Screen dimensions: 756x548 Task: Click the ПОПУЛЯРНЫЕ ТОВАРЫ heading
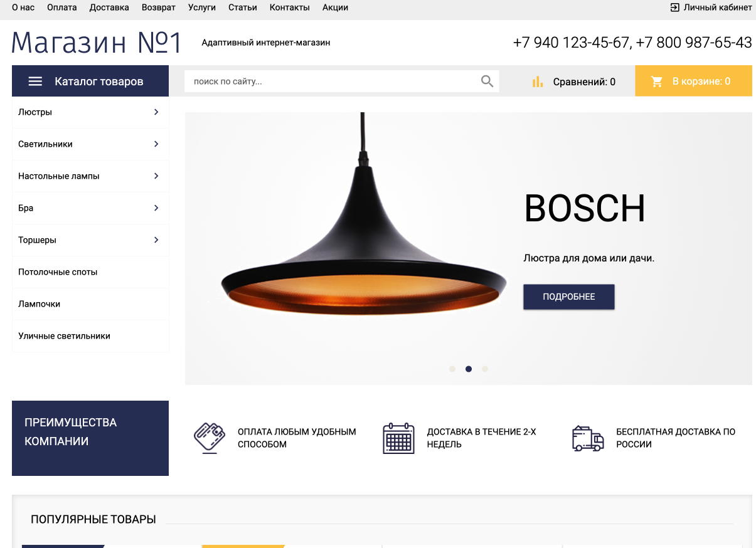[93, 520]
